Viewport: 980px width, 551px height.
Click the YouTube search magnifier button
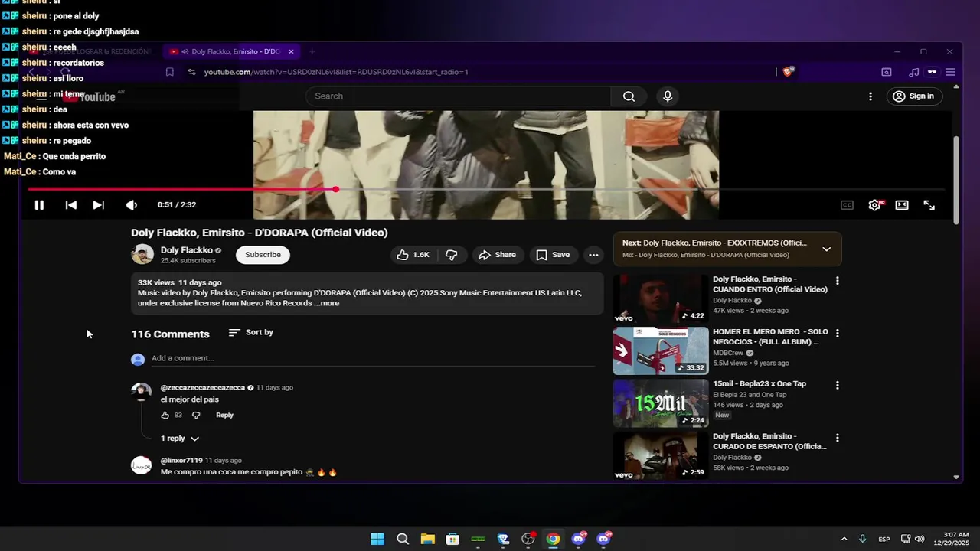tap(629, 96)
